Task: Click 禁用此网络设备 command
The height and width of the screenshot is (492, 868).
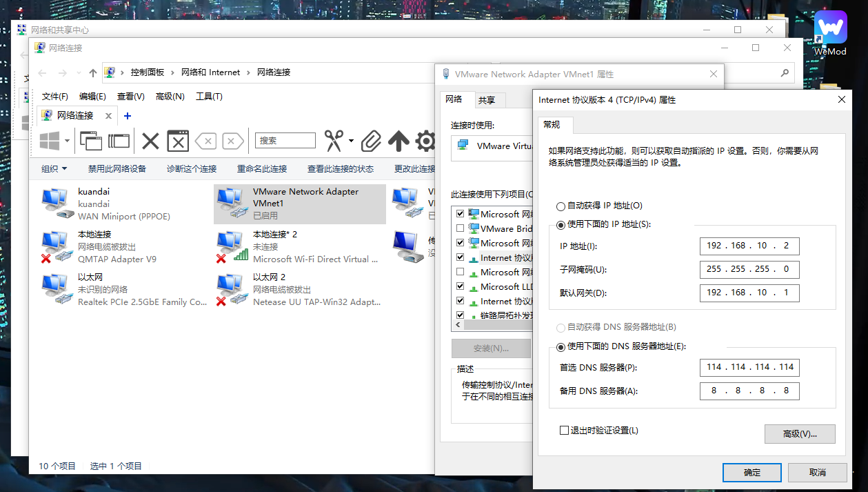Action: pos(117,168)
